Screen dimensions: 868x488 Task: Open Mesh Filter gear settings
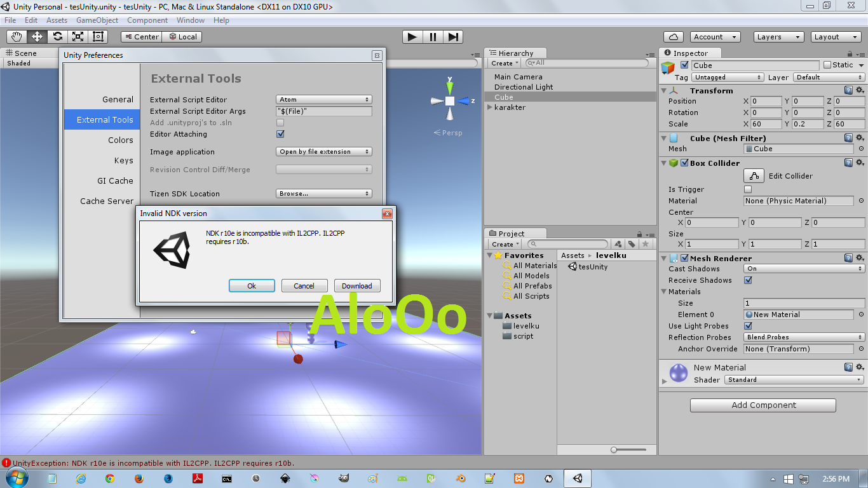pyautogui.click(x=860, y=138)
